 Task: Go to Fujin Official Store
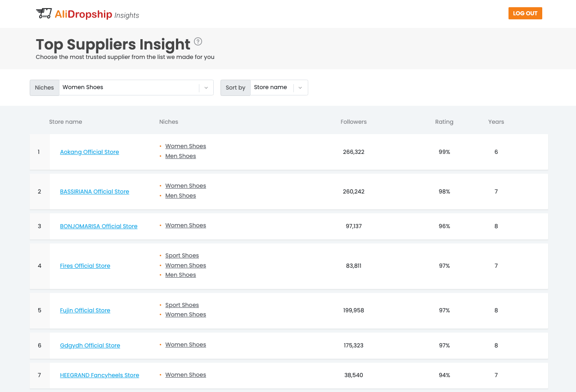click(x=85, y=311)
